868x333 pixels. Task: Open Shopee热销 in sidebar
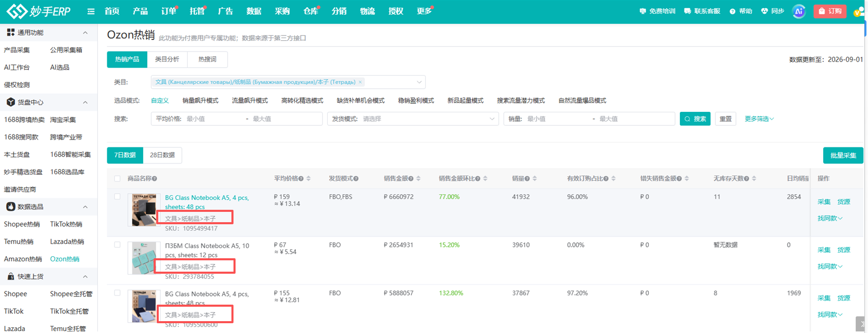tap(22, 224)
